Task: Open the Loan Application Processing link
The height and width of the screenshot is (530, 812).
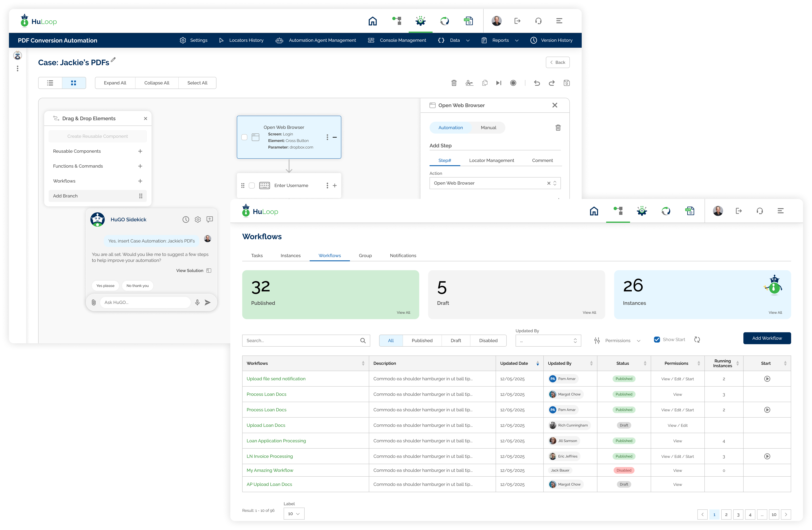Action: click(x=276, y=441)
